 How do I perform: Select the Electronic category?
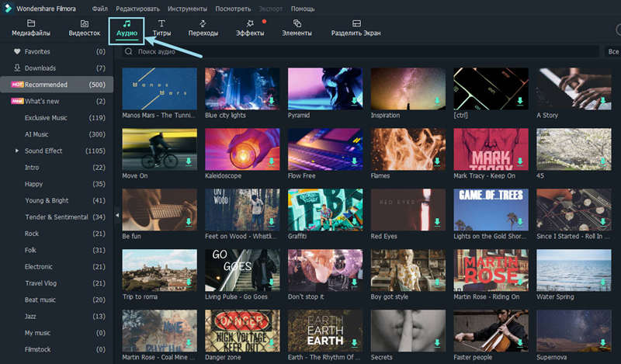[57, 267]
